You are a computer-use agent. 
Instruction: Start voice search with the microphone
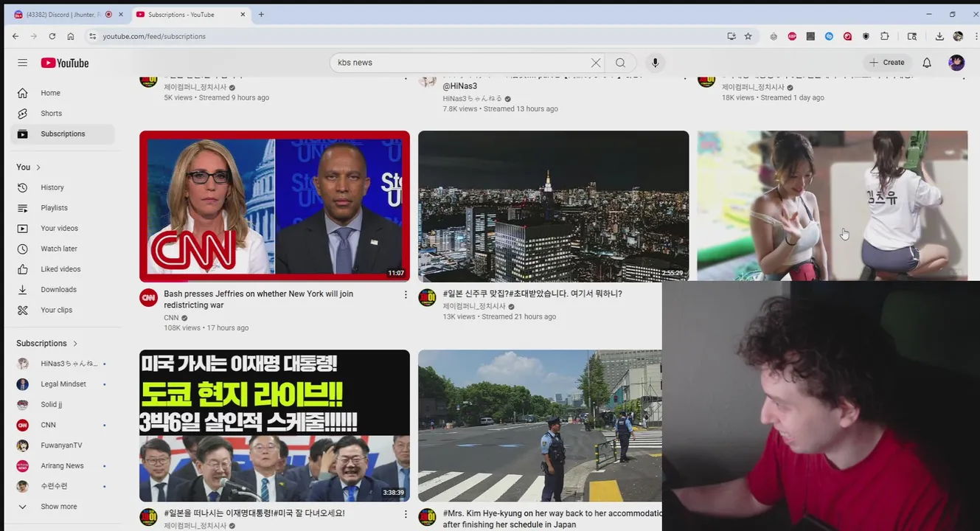click(x=654, y=63)
